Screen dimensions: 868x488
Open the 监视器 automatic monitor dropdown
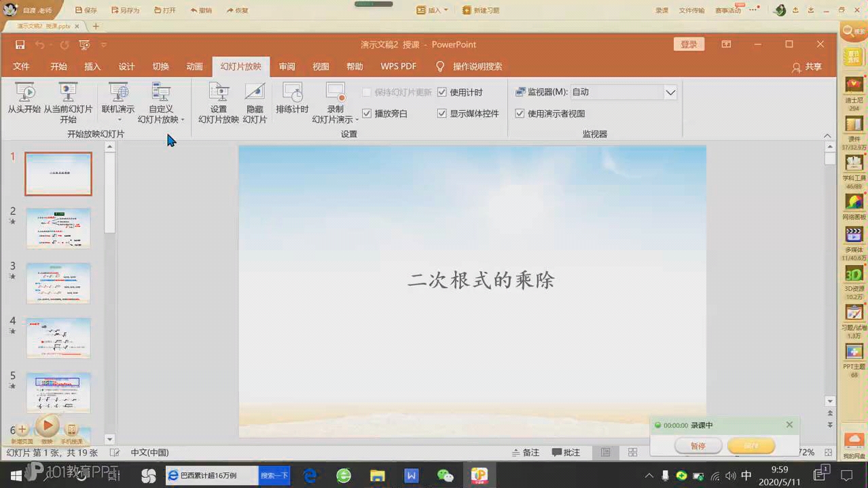pyautogui.click(x=670, y=92)
